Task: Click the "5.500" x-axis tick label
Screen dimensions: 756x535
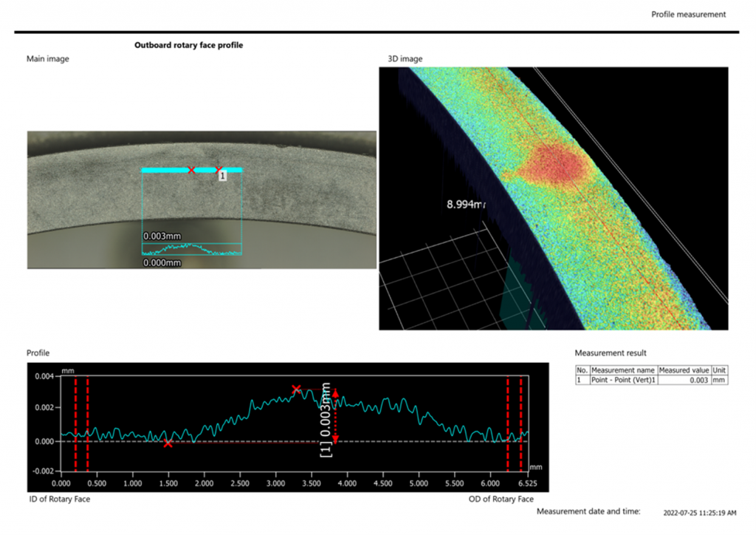Action: [x=454, y=483]
